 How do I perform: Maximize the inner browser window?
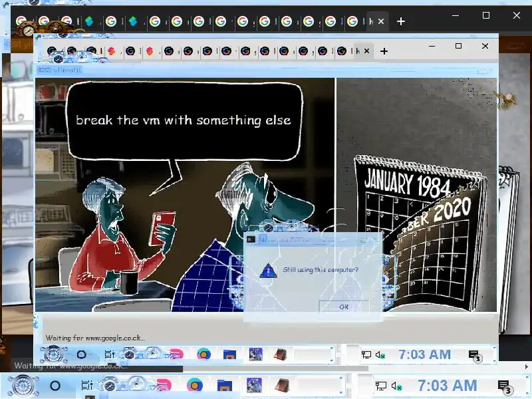tap(458, 46)
